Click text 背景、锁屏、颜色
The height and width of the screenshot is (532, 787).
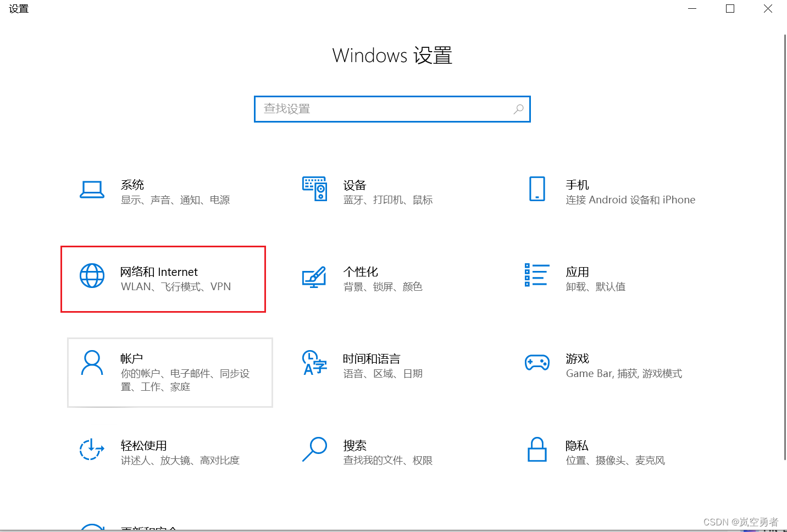coord(383,287)
